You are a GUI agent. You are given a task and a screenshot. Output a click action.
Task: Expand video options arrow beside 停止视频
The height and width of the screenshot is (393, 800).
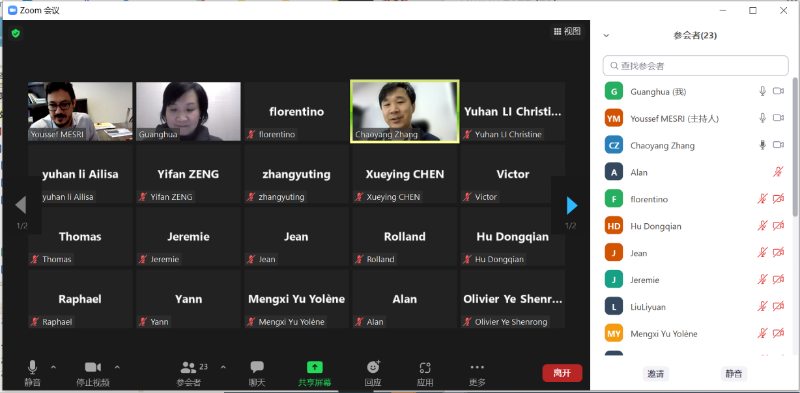click(x=117, y=367)
